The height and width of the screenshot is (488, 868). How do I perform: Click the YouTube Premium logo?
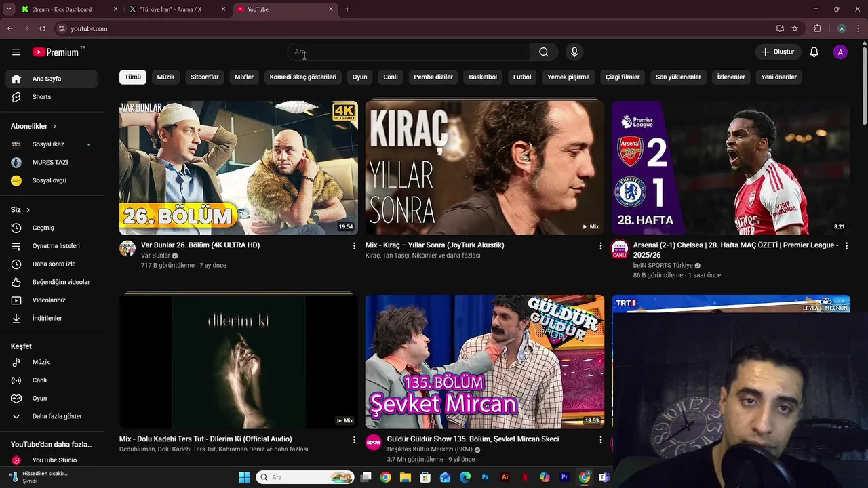click(x=56, y=52)
